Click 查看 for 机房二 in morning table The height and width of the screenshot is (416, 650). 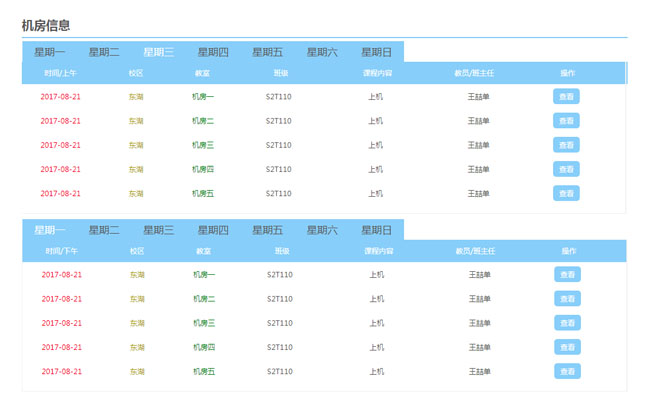[x=566, y=121]
